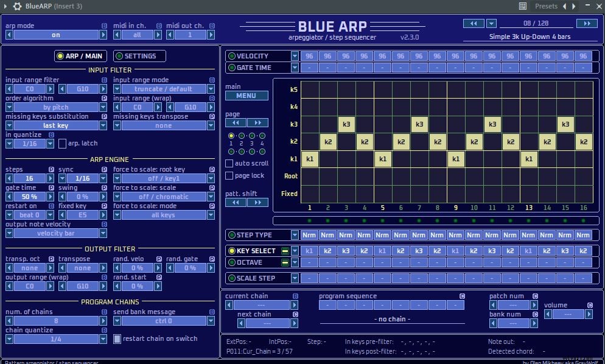
Task: Select page 2 radio button
Action: click(242, 136)
